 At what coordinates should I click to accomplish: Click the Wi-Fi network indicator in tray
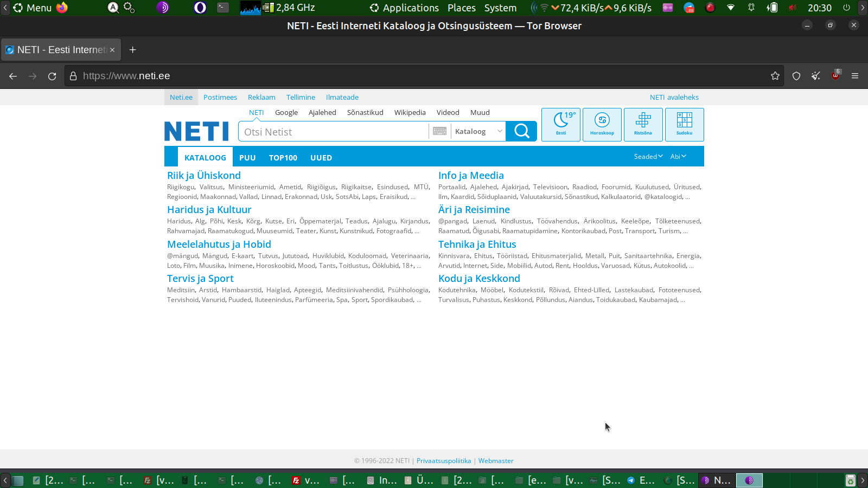coord(731,8)
